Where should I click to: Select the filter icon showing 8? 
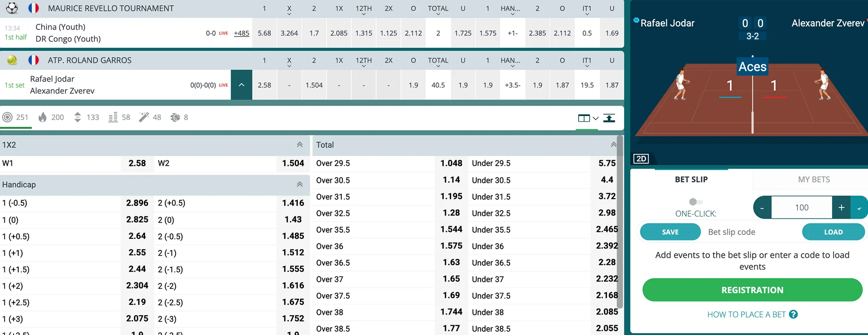(179, 117)
